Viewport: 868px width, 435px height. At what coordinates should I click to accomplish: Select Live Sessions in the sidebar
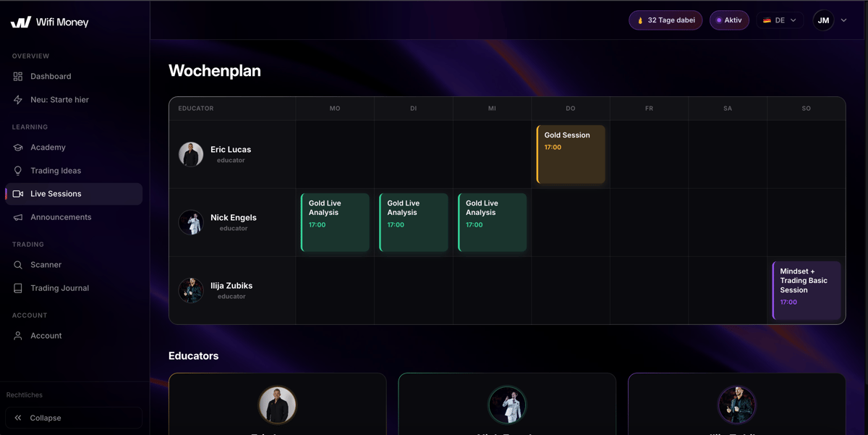74,194
